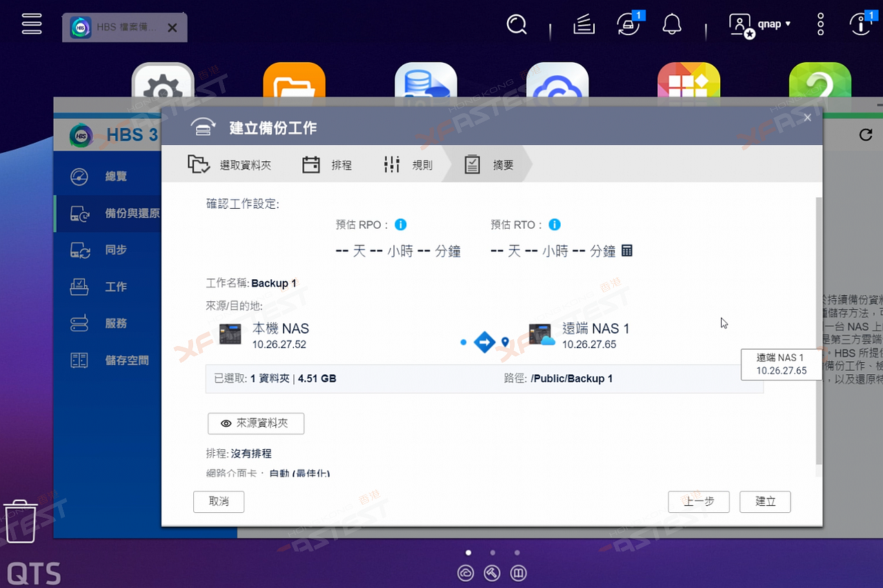Select Backup & Restore (備份與還原) in sidebar
The image size is (883, 588).
click(x=108, y=214)
